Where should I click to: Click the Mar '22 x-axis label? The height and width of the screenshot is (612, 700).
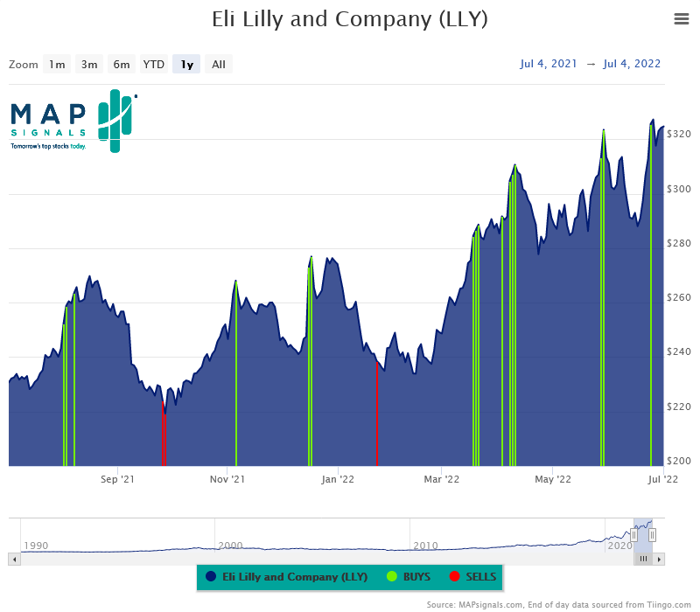442,479
